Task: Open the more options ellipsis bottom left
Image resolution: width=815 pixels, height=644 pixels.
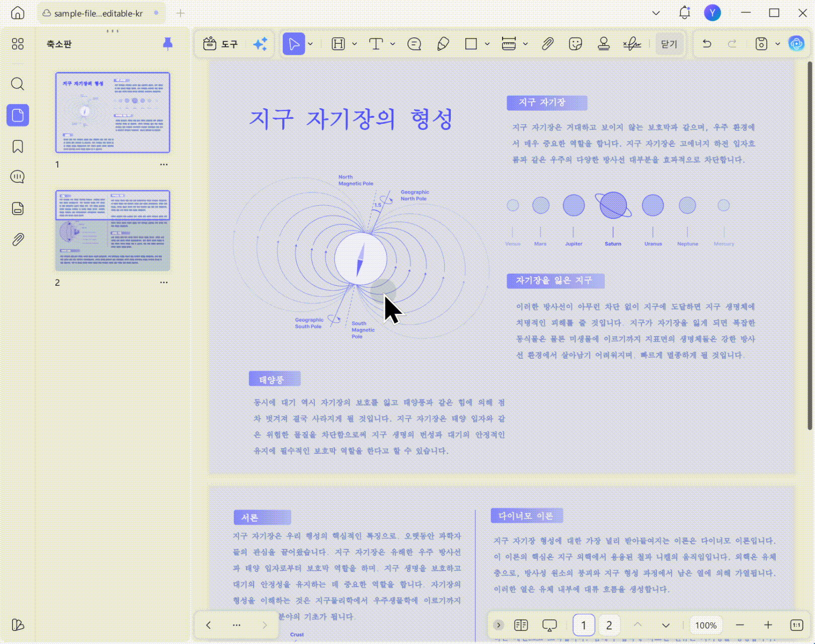Action: tap(236, 625)
